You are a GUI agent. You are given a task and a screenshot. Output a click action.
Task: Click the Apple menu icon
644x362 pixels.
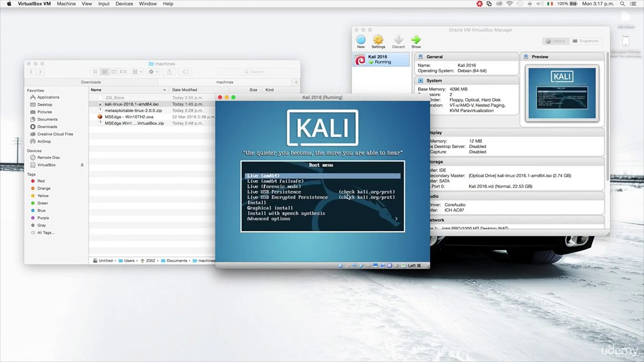[x=9, y=4]
